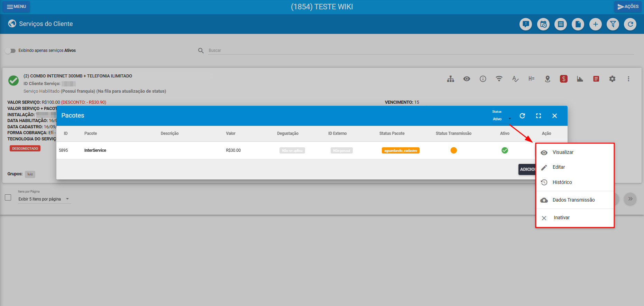The height and width of the screenshot is (306, 644).
Task: Click the spellcheck signature icon
Action: pos(515,79)
